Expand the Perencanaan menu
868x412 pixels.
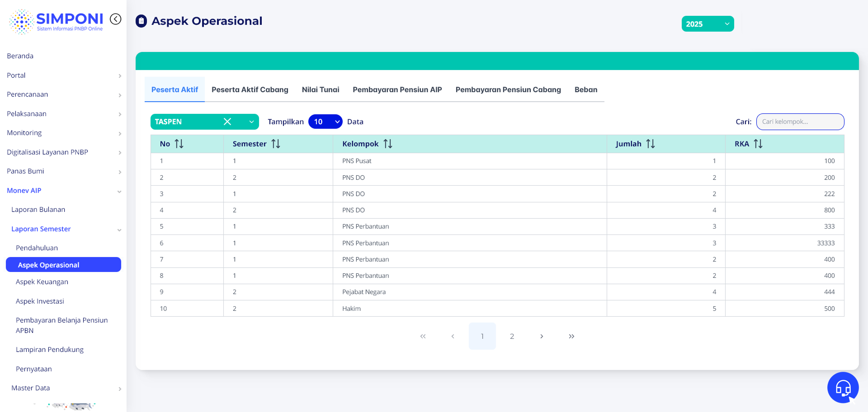[x=63, y=94]
